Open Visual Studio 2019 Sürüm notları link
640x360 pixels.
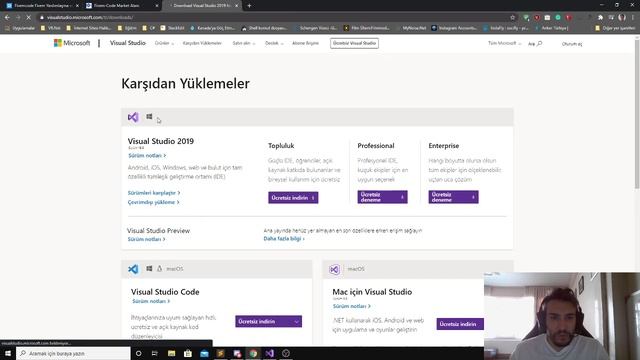tap(147, 156)
